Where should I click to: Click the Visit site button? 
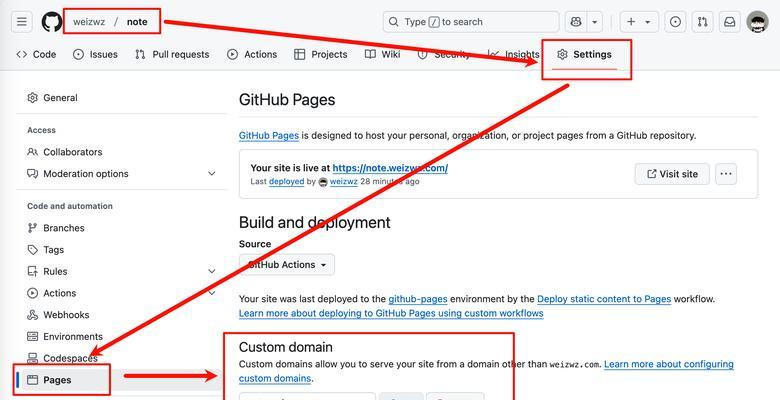672,174
